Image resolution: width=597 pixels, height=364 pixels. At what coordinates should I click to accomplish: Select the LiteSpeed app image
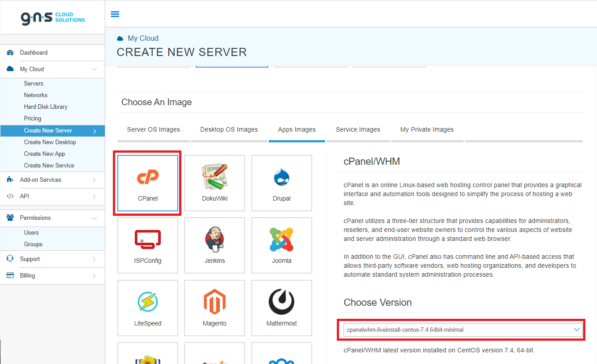[x=148, y=308]
